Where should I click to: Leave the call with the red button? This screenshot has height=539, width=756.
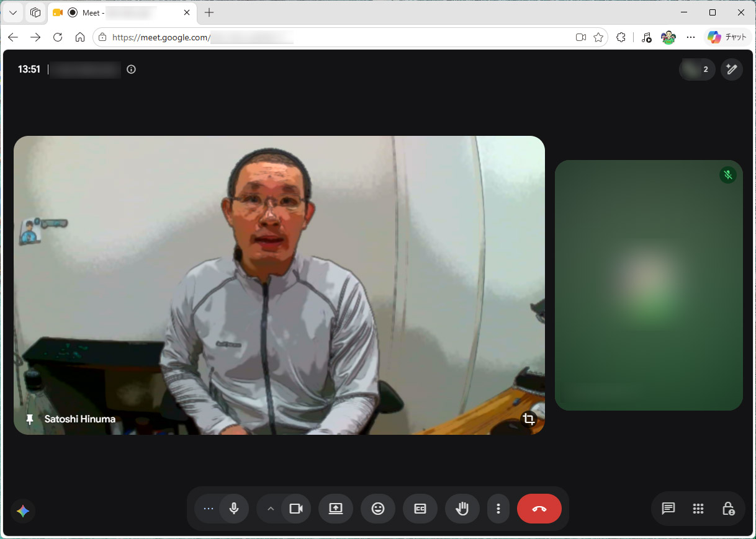click(x=539, y=509)
